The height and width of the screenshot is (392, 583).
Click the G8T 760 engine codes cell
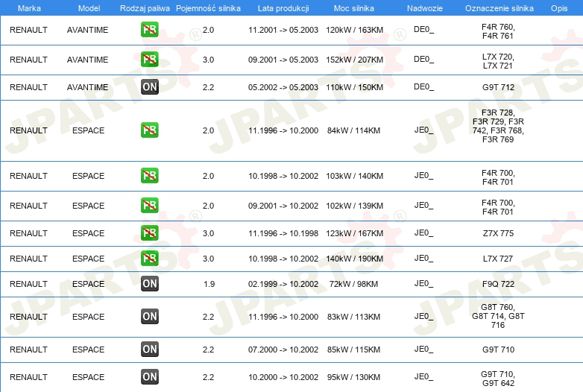498,316
